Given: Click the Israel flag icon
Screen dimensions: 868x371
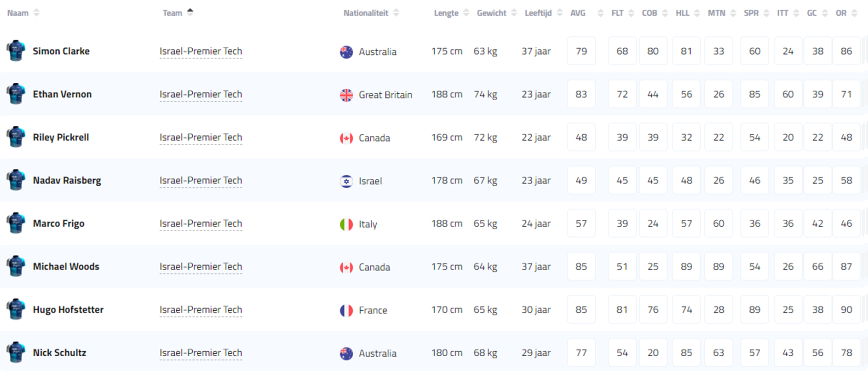Looking at the screenshot, I should coord(346,181).
